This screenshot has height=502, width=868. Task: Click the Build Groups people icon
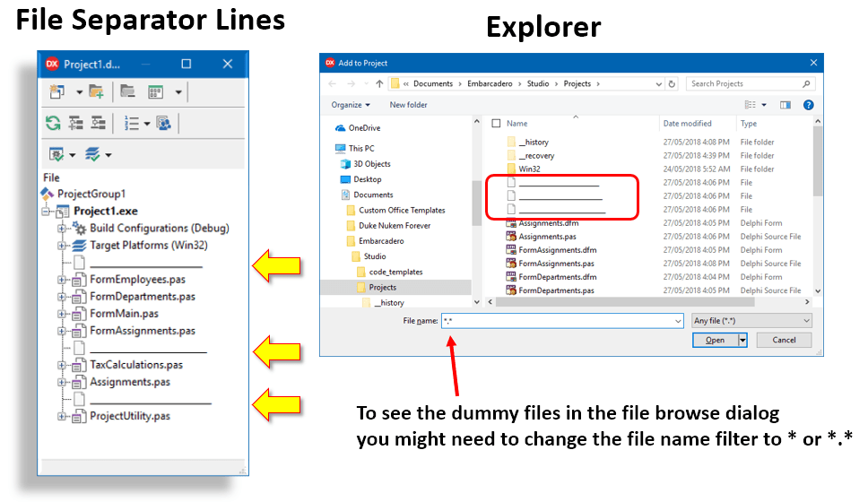(164, 123)
